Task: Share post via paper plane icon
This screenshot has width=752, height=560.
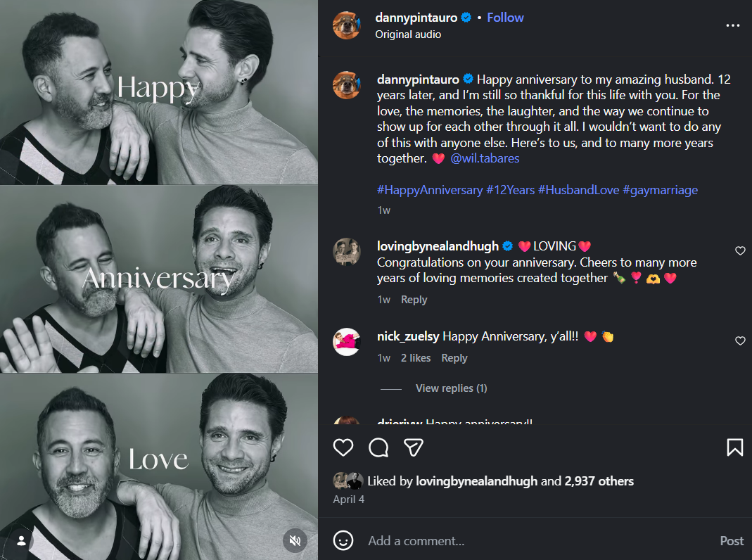Action: pyautogui.click(x=414, y=447)
